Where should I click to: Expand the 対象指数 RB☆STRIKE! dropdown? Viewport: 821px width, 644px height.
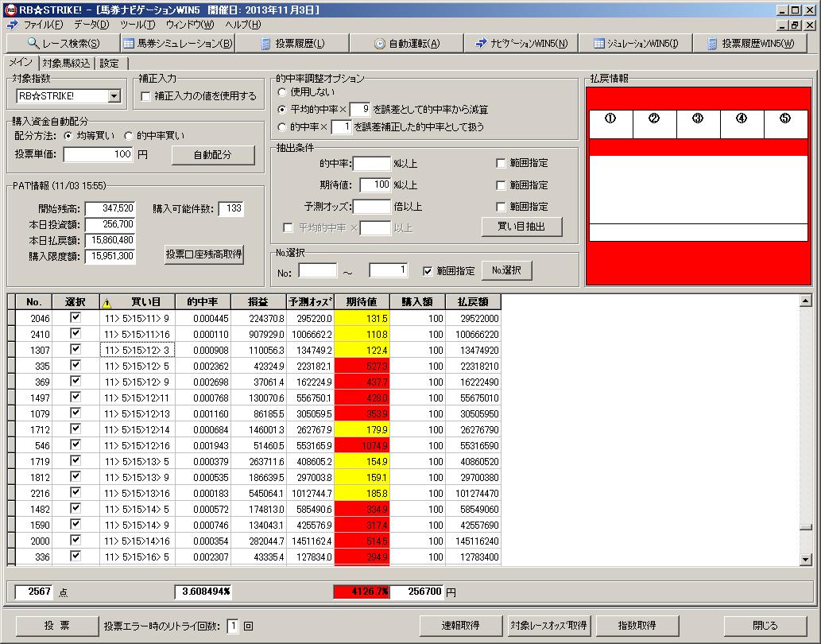pos(114,96)
